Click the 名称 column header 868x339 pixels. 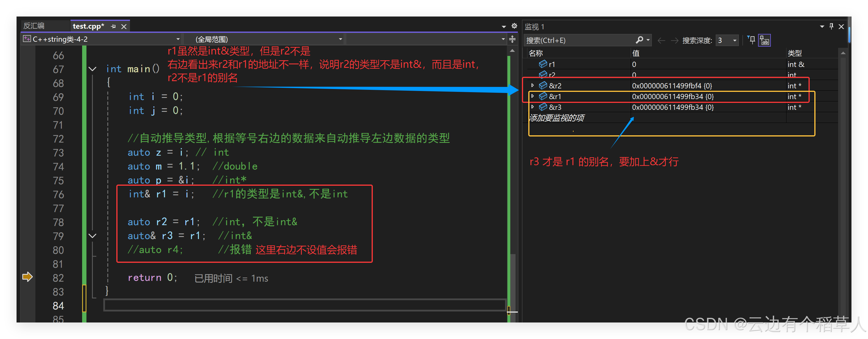[536, 53]
